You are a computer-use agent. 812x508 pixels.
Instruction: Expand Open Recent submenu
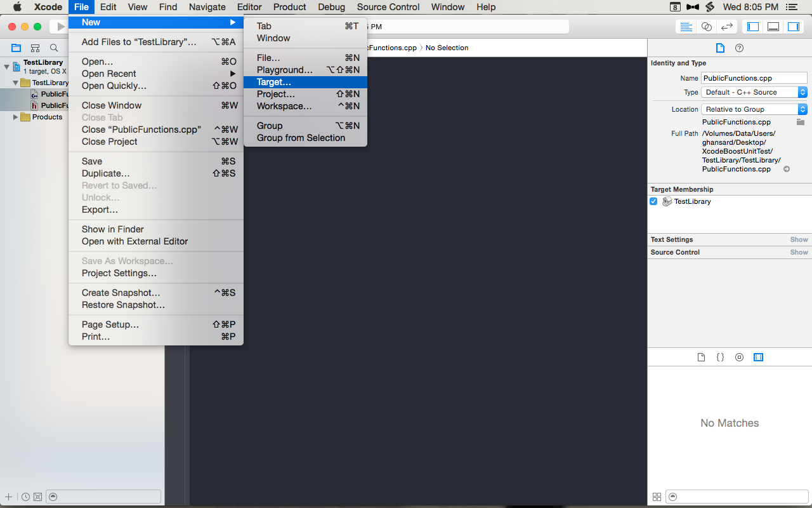pos(156,74)
